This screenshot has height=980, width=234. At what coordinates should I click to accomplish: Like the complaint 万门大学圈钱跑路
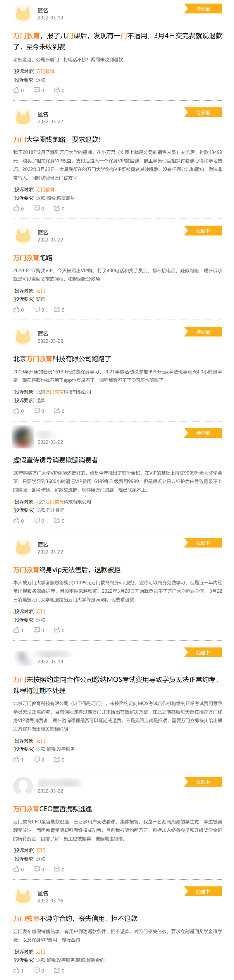[x=18, y=209]
